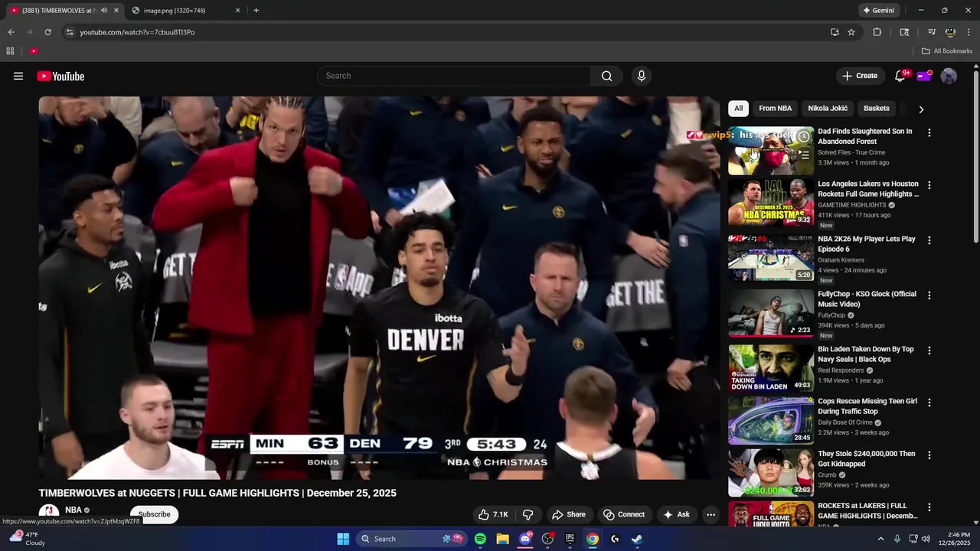
Task: Open Chrome three-dot menu
Action: click(x=969, y=32)
